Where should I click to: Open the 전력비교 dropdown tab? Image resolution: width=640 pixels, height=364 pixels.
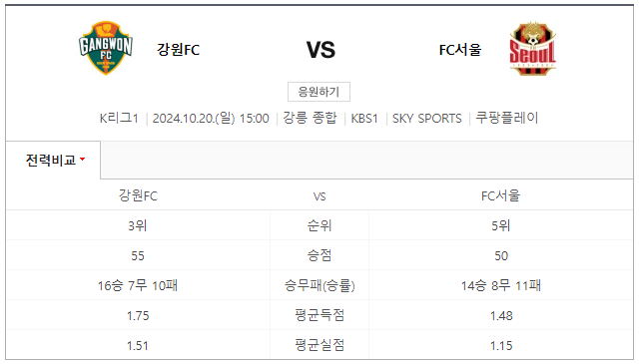point(53,160)
